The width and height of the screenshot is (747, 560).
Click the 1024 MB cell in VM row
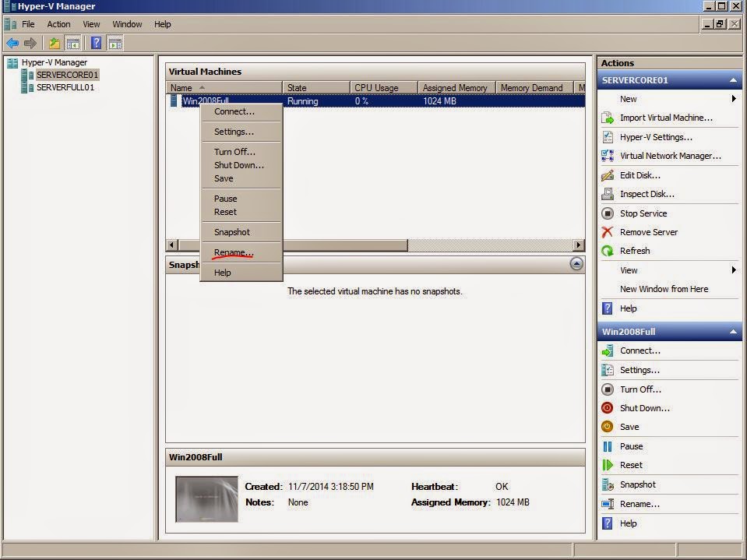coord(439,101)
